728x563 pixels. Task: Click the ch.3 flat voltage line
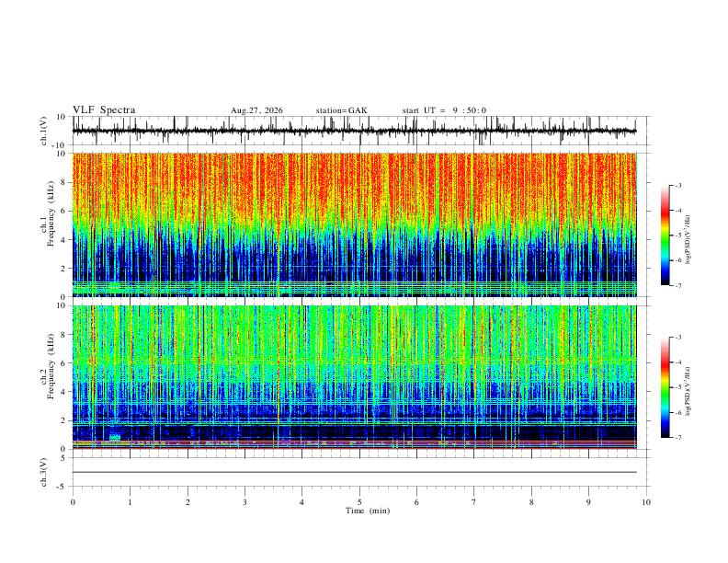354,472
